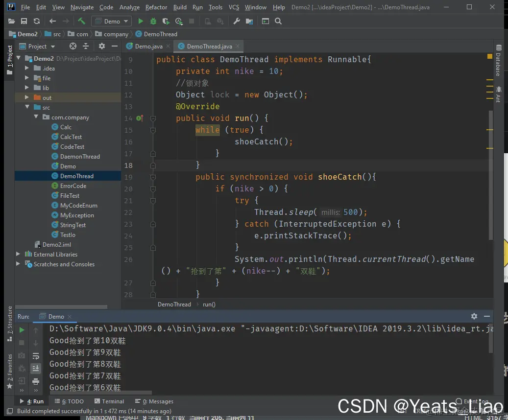Hide the Project tool window
This screenshot has height=420, width=508.
click(114, 47)
